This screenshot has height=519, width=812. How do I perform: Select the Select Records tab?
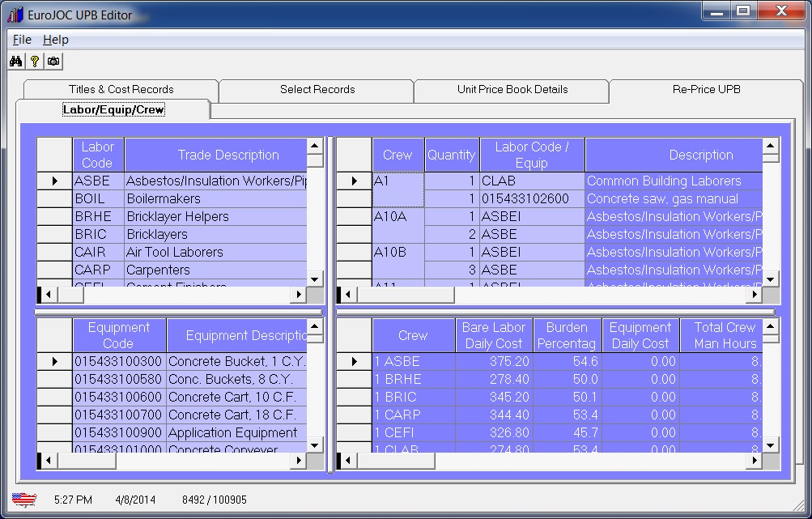(317, 90)
